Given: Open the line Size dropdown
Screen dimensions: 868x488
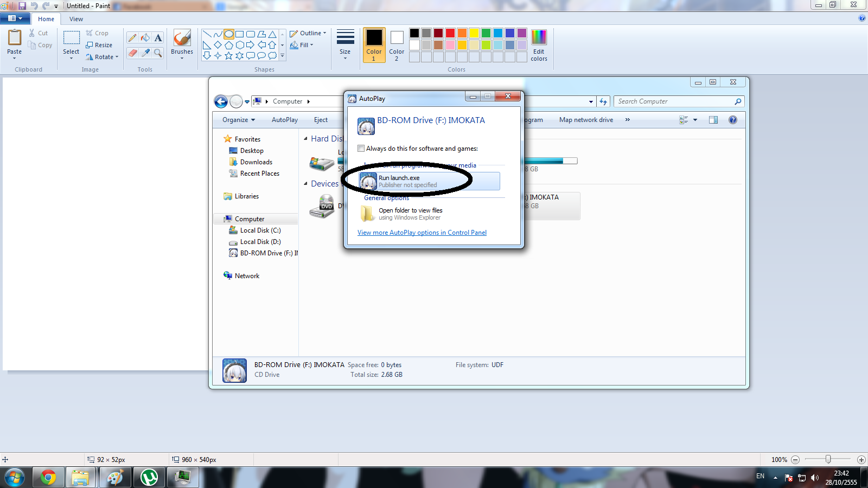Looking at the screenshot, I should [345, 44].
